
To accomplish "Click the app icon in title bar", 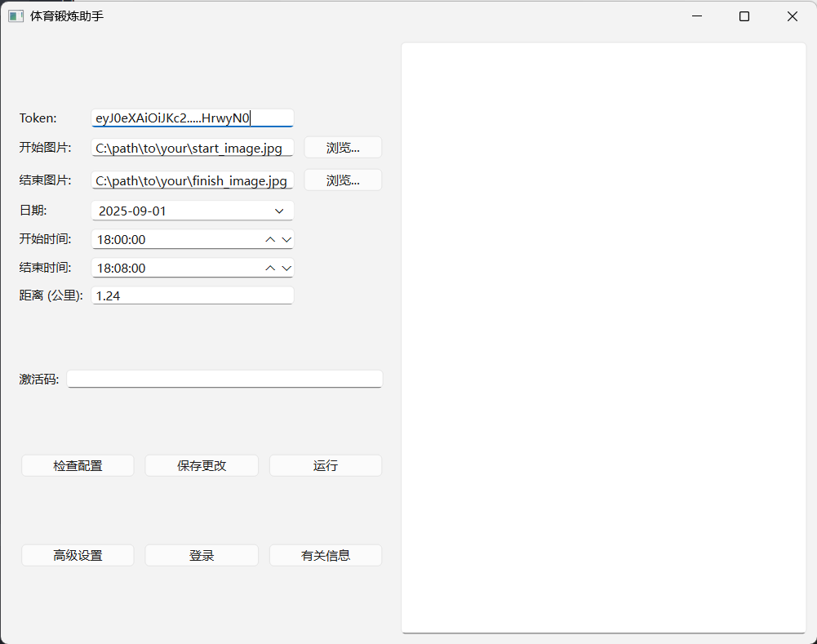I will 16,16.
